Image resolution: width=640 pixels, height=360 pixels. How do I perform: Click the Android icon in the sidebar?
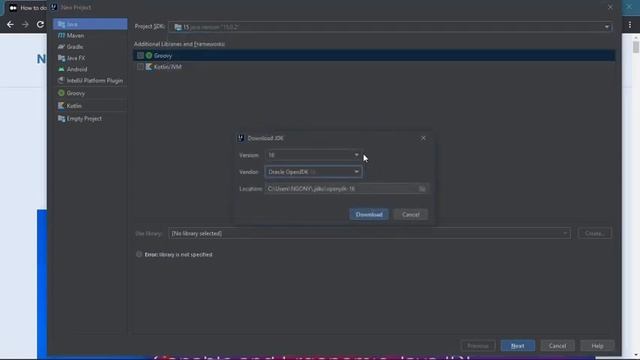point(61,69)
